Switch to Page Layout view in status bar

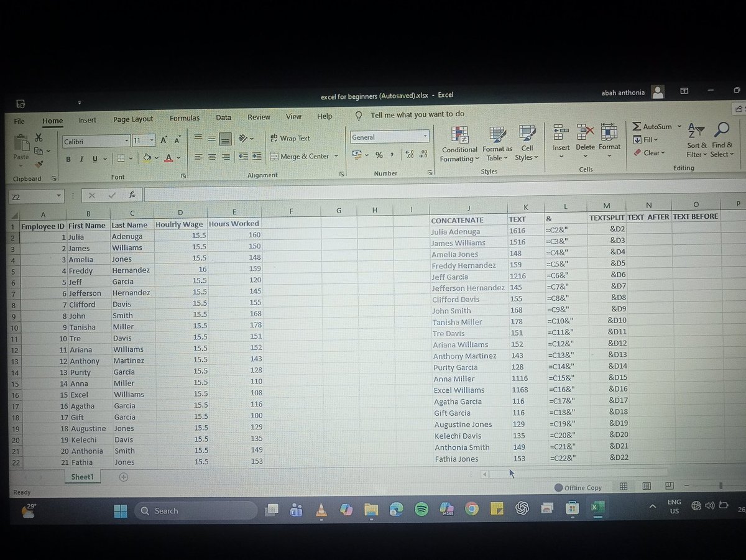(x=647, y=486)
